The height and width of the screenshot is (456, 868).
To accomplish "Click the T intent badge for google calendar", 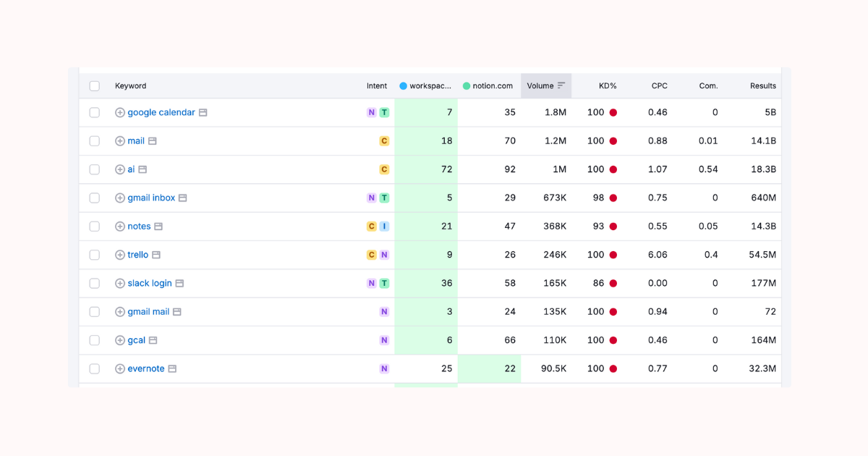I will 384,113.
